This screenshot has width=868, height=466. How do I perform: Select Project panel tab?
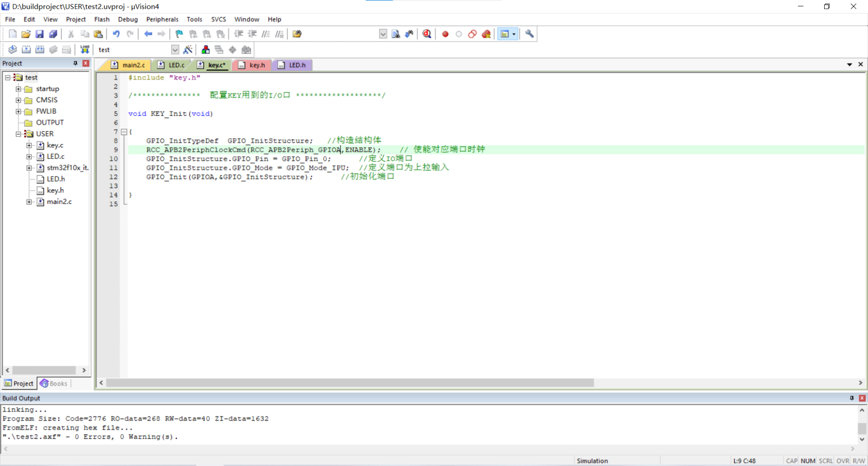(x=19, y=384)
